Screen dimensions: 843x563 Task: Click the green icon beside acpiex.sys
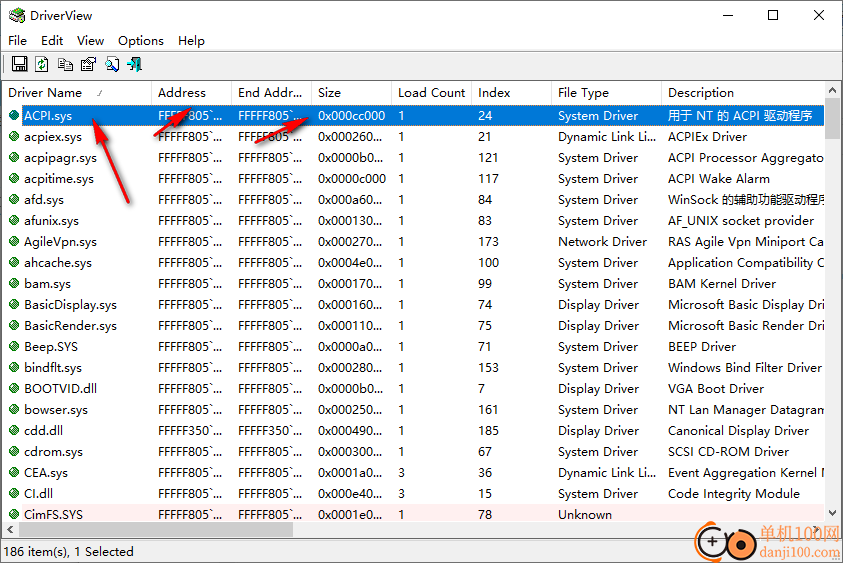pyautogui.click(x=14, y=137)
